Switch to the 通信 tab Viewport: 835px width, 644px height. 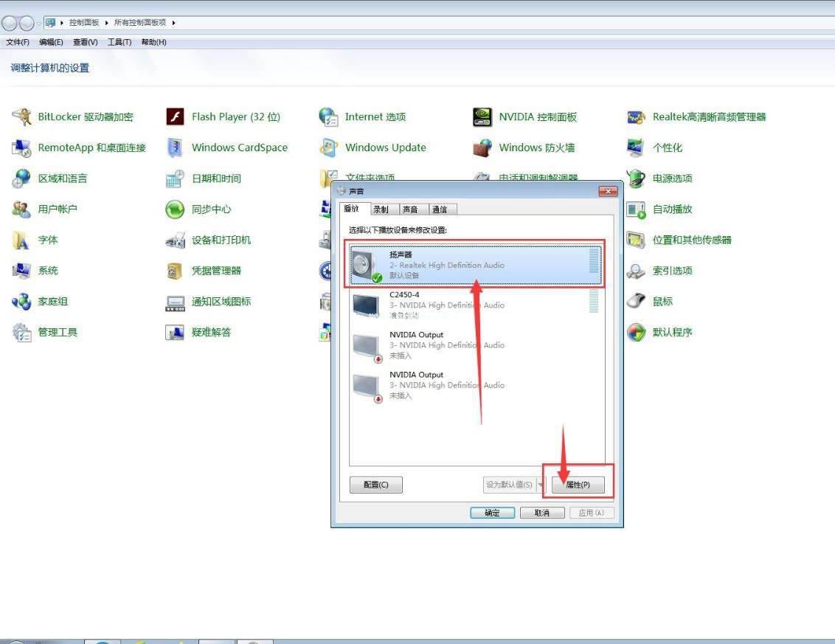[440, 210]
